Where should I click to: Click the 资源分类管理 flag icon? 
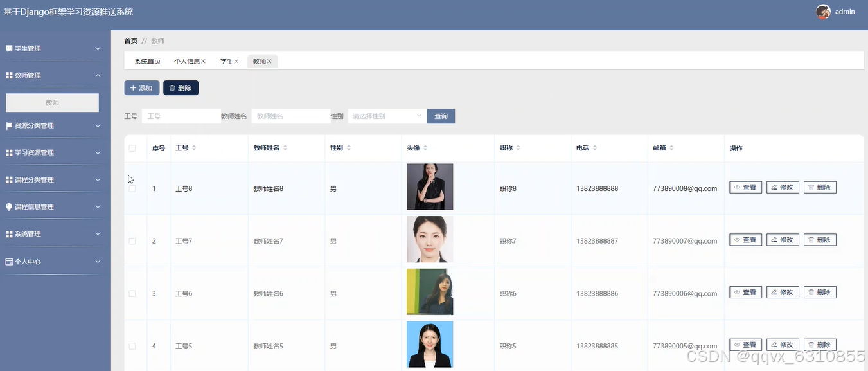click(9, 125)
